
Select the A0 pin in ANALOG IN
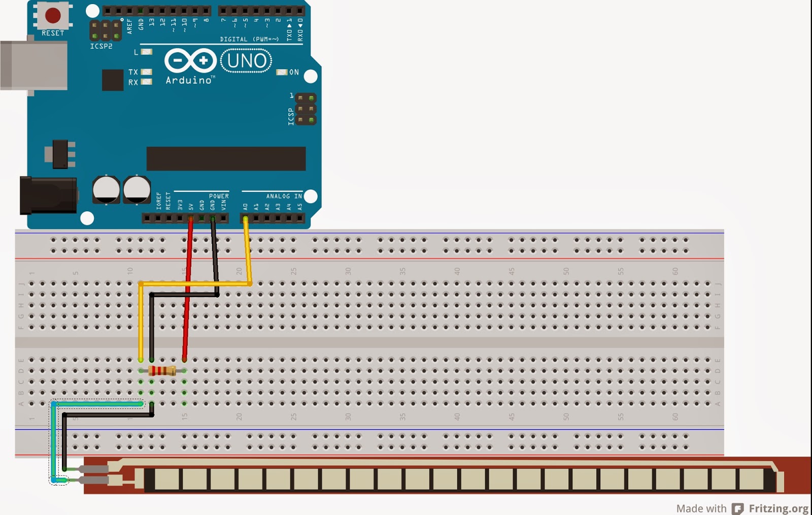(246, 218)
